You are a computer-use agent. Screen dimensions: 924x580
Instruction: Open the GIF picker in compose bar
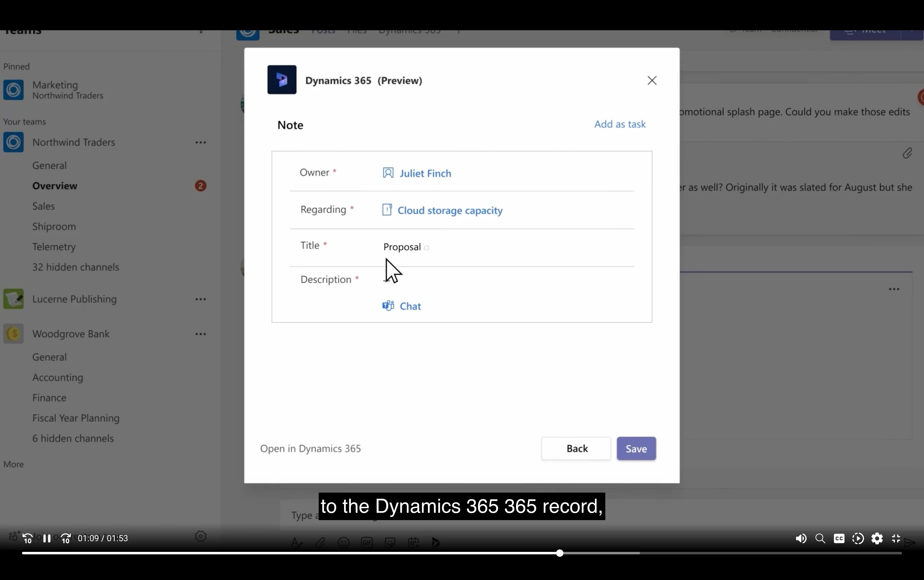pyautogui.click(x=367, y=542)
